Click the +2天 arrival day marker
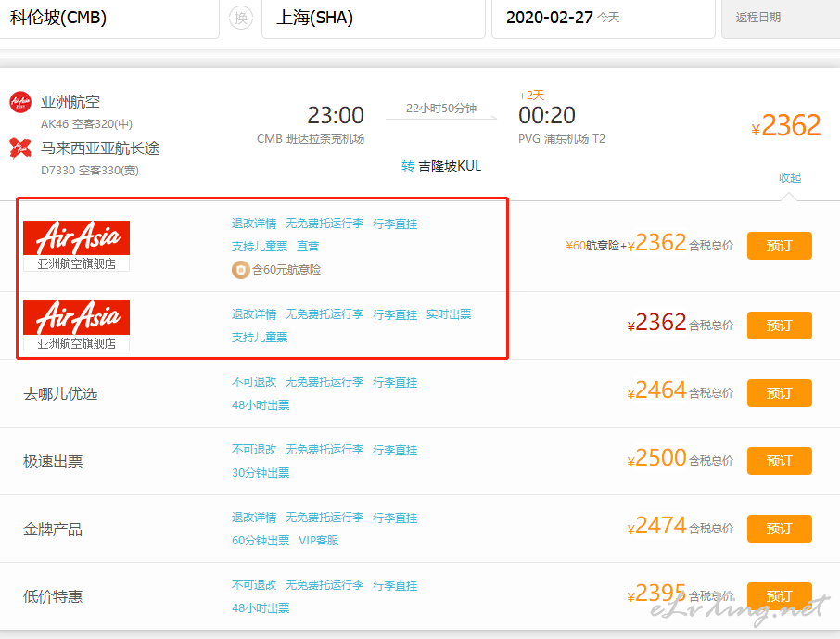Screen dimensions: 840x639 tap(531, 96)
